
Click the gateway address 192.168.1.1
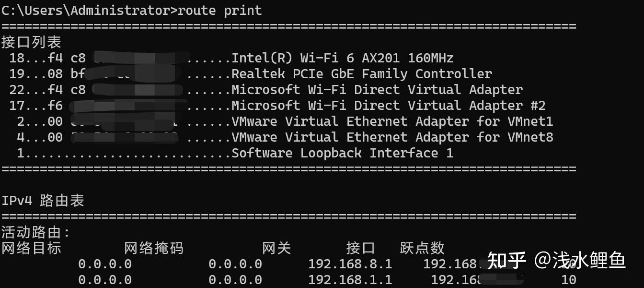350,279
